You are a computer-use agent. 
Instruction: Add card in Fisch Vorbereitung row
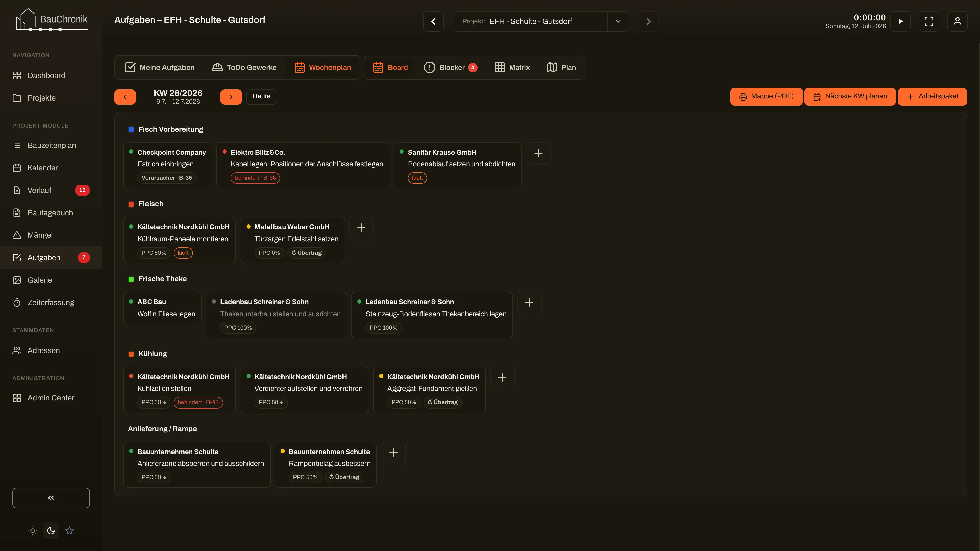(x=538, y=153)
